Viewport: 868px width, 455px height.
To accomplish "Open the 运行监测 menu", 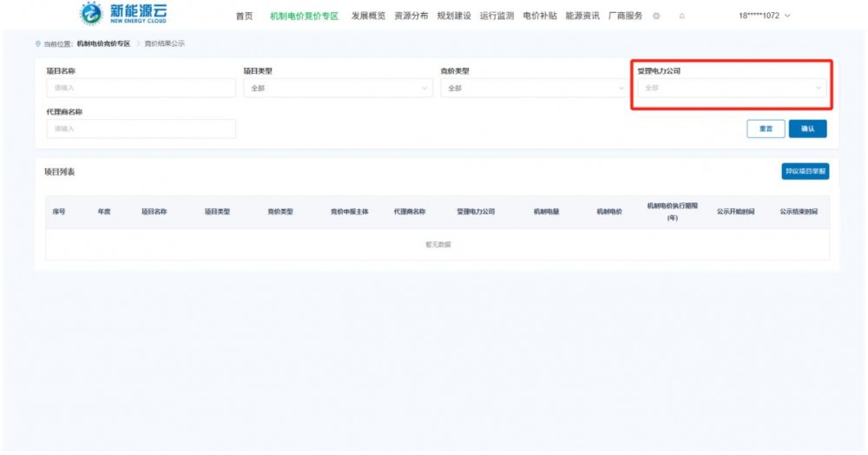I will click(496, 16).
